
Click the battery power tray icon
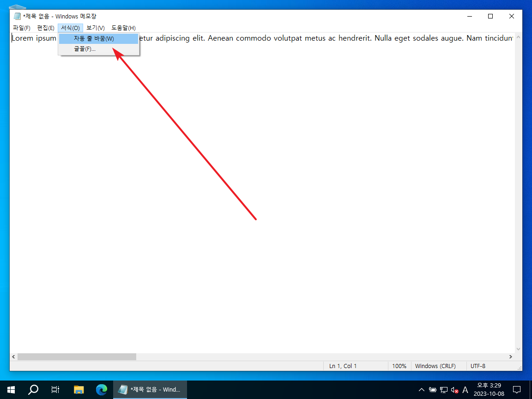pos(433,390)
